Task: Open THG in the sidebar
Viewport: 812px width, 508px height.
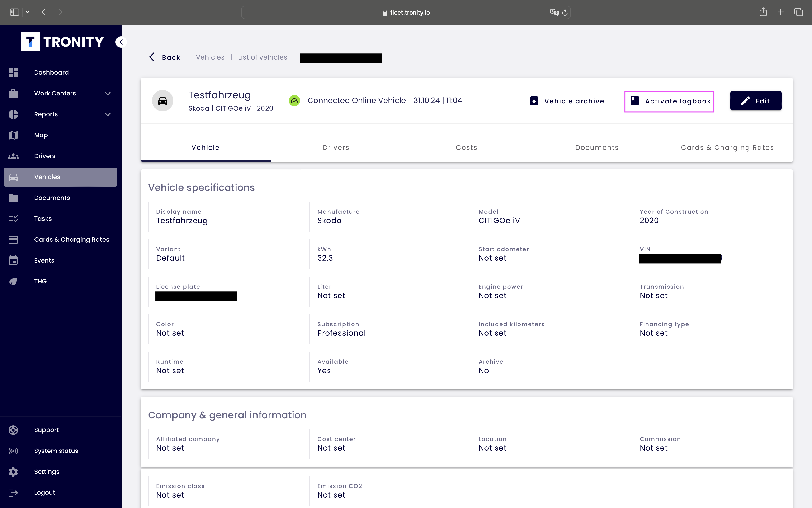Action: pos(61,281)
